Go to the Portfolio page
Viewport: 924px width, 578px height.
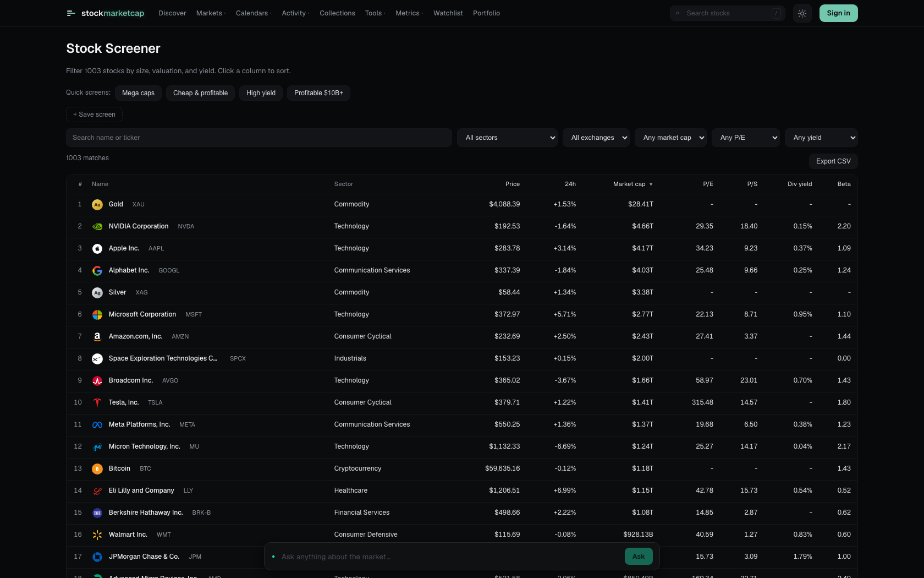(x=486, y=13)
